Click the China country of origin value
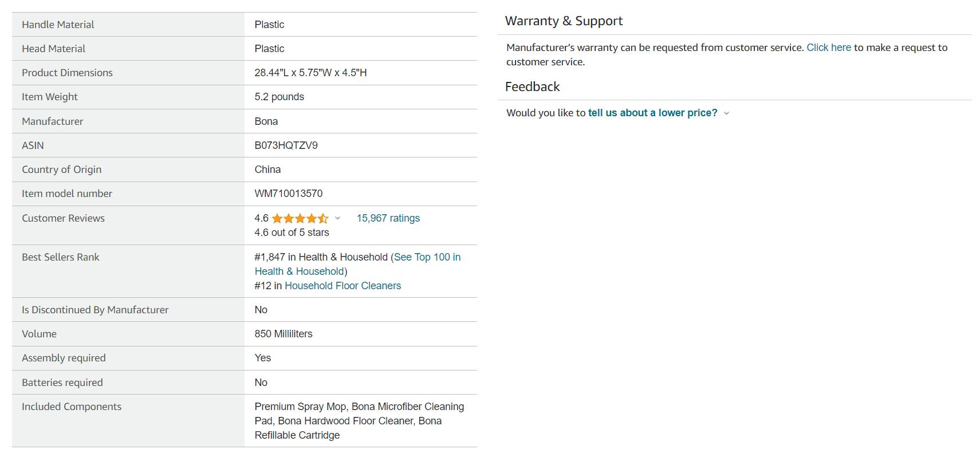Screen dimensions: 980x457 [267, 170]
